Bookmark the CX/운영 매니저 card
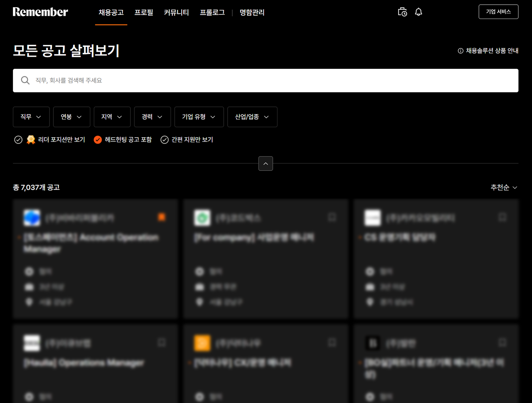 pos(332,342)
